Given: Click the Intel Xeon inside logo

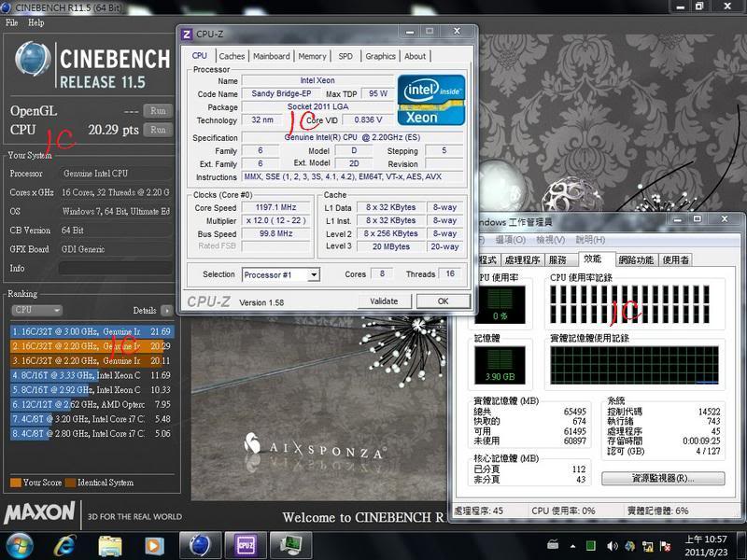Looking at the screenshot, I should pos(431,100).
